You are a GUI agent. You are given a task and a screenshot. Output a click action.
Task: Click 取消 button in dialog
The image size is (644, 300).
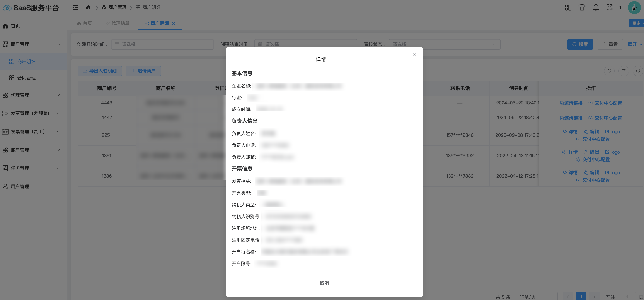(324, 283)
